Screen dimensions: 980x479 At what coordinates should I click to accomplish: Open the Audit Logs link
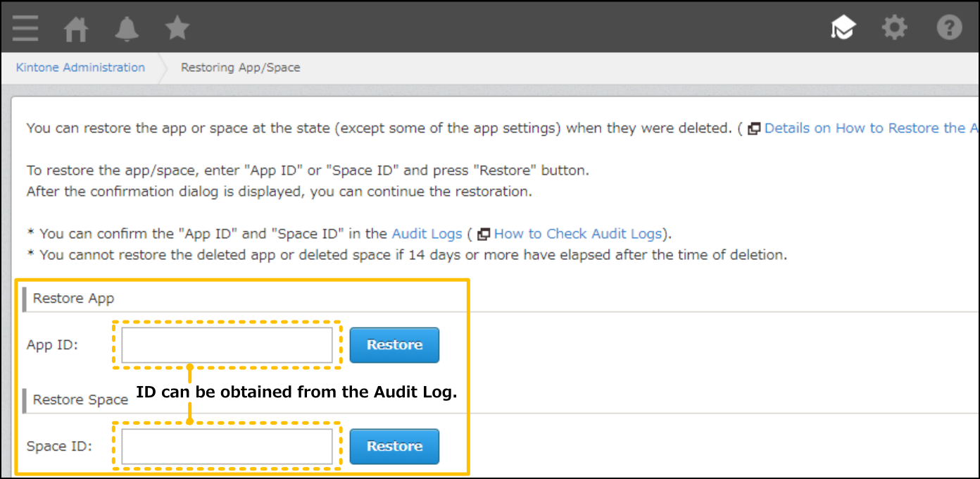pos(427,234)
